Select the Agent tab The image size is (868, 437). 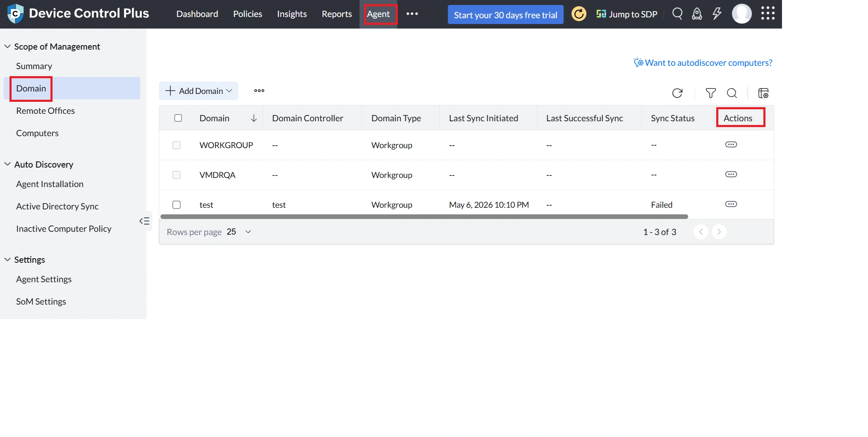pyautogui.click(x=378, y=14)
